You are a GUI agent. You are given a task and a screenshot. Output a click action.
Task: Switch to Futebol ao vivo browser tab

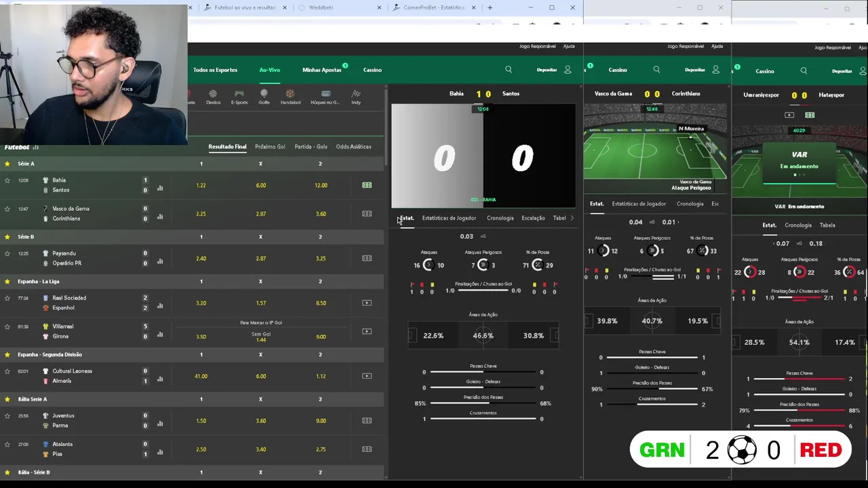[x=244, y=7]
